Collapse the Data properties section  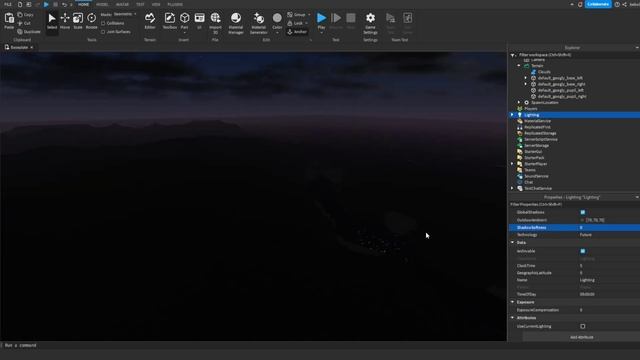pos(513,242)
